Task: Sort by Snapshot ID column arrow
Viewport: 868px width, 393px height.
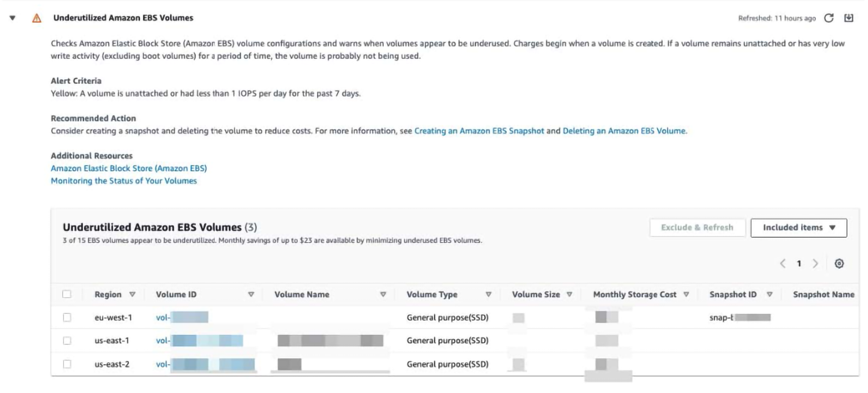Action: click(x=770, y=295)
